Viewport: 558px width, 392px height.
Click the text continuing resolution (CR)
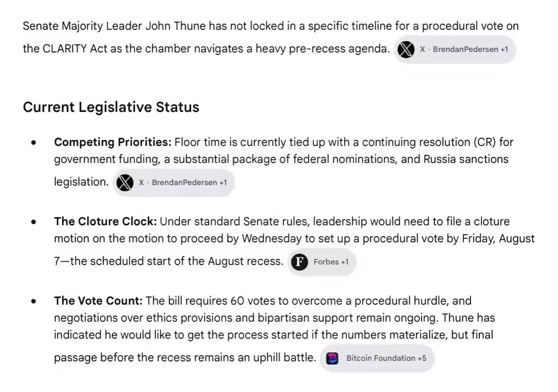coord(429,142)
